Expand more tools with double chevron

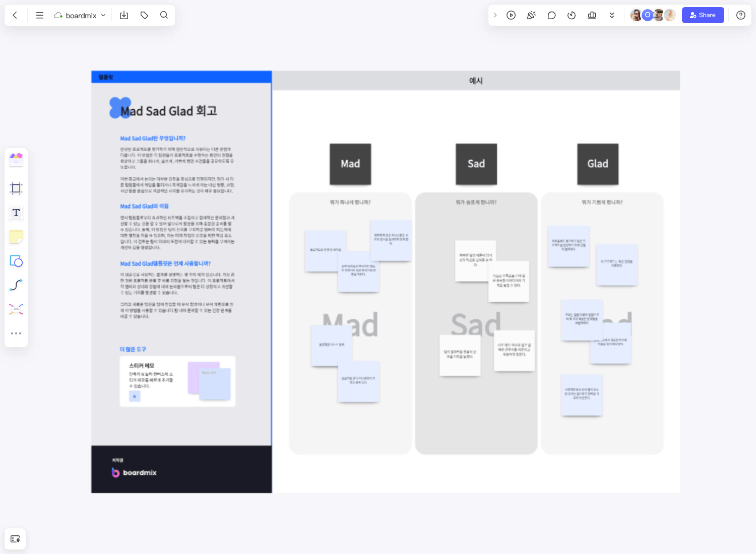(612, 15)
